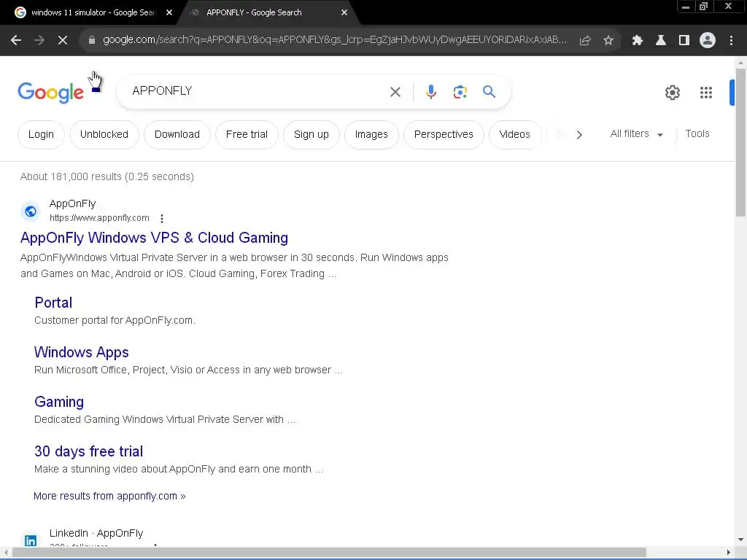Filter results by Unblocked chip
This screenshot has height=560, width=747.
point(104,135)
